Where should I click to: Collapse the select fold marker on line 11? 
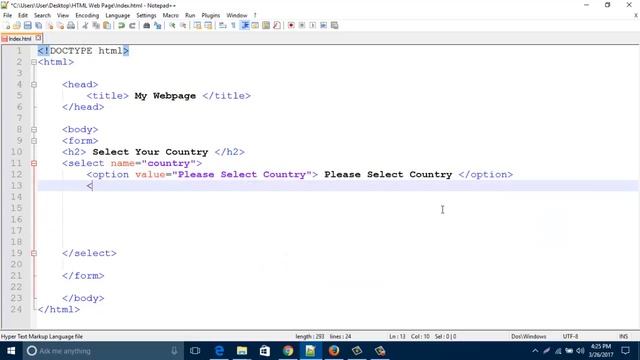click(34, 163)
